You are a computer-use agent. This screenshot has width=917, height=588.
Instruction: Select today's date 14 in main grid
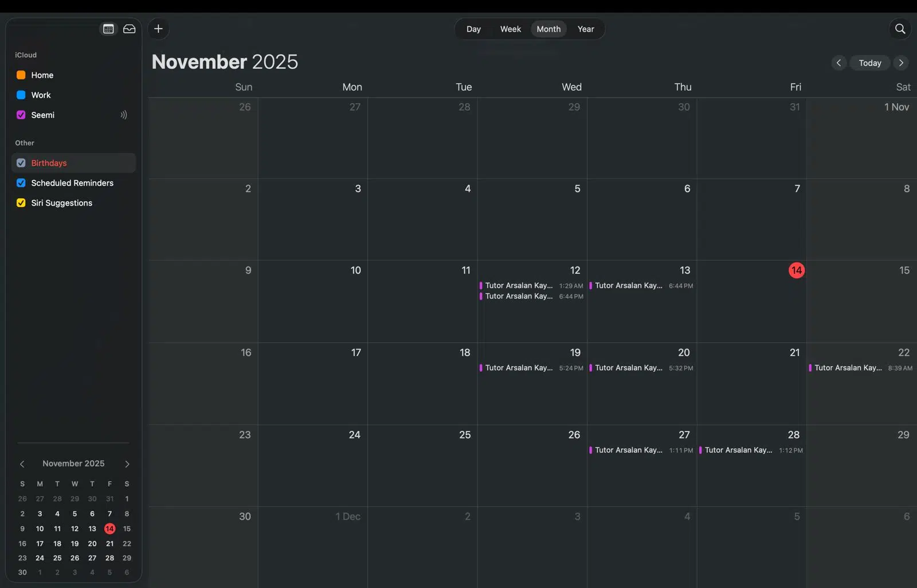tap(797, 271)
